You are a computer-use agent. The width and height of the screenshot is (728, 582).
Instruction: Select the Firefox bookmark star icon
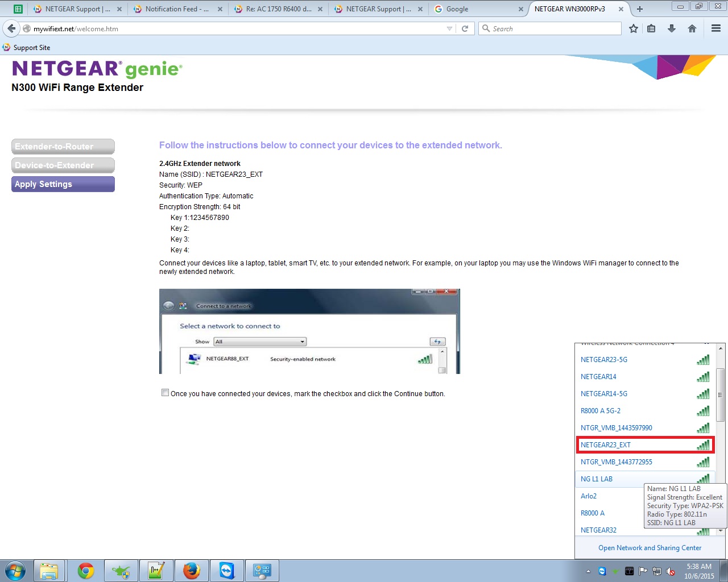pos(634,28)
